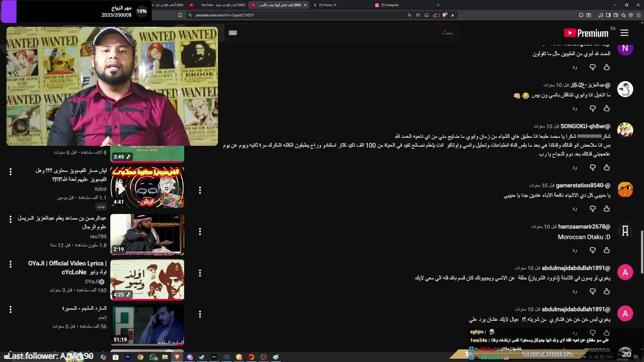The width and height of the screenshot is (644, 362).
Task: Like the topmost comment about الطيبين
Action: pyautogui.click(x=607, y=67)
